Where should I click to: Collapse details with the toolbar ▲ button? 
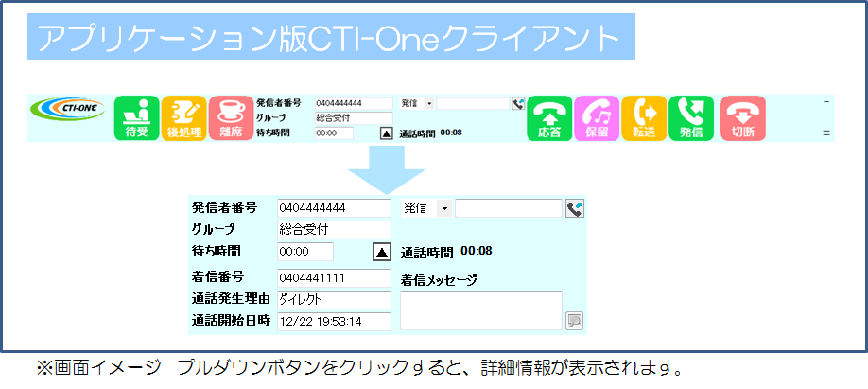(387, 133)
